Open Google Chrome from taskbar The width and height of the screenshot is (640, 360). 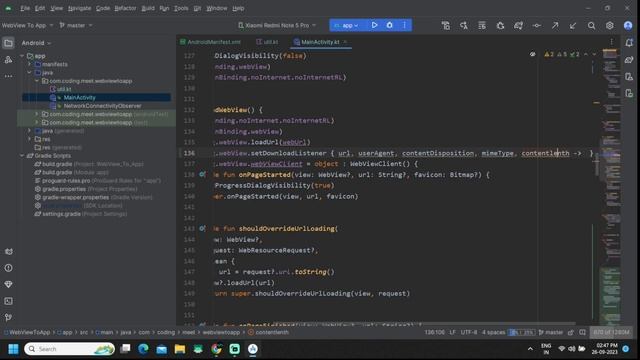(216, 349)
